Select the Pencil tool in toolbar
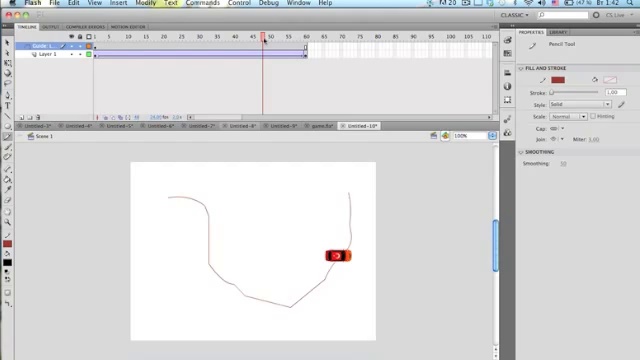640x360 pixels. (7, 137)
